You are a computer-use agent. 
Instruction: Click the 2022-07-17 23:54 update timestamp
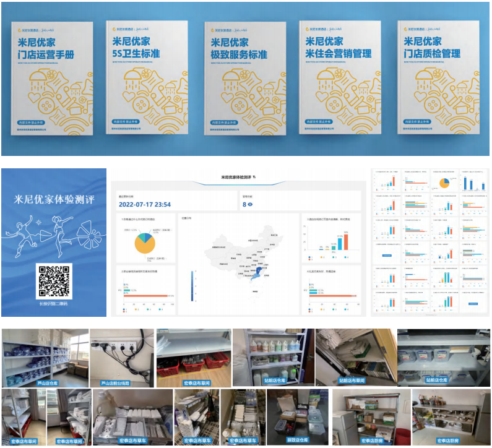[144, 204]
